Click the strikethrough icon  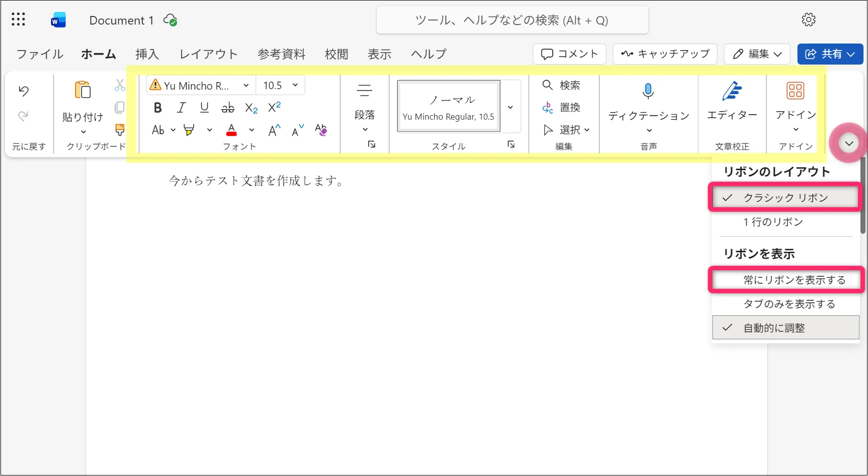(228, 108)
